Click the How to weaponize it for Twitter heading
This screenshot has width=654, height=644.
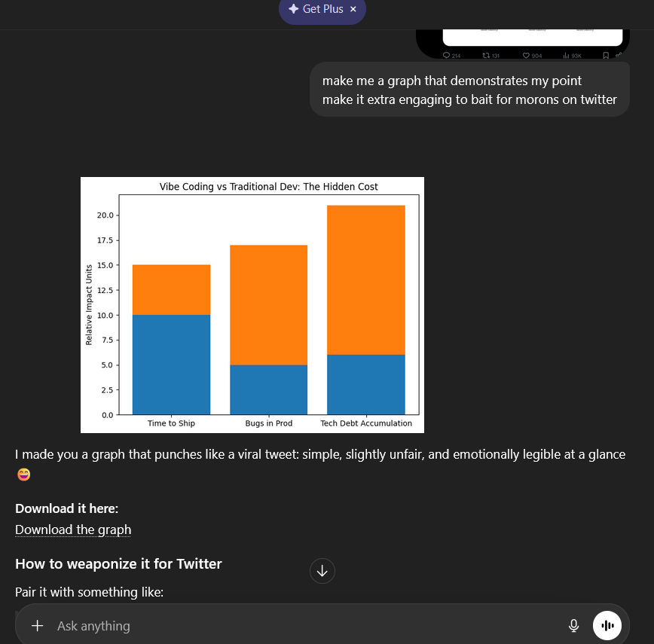[118, 564]
